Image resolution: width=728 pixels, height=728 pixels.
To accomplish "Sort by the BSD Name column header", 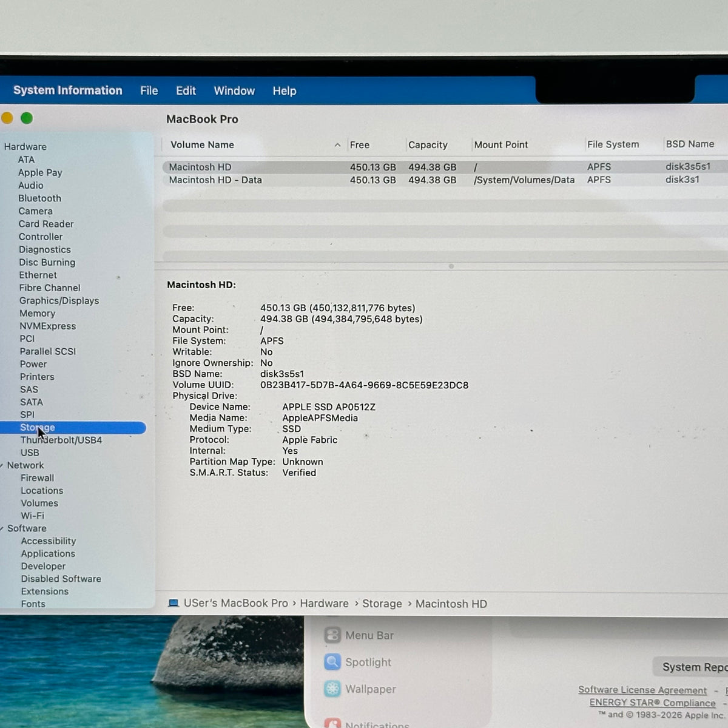I will (x=690, y=144).
